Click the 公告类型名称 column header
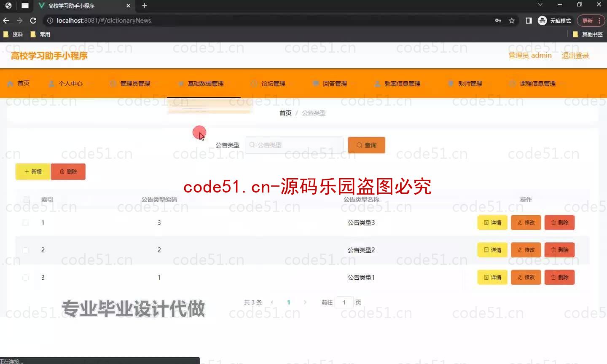The image size is (607, 364). (361, 199)
